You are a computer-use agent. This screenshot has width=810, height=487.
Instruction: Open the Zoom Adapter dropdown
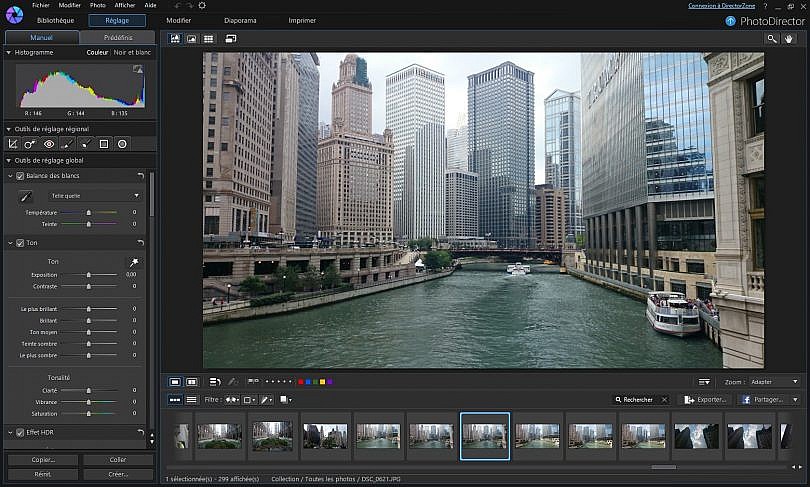point(773,382)
